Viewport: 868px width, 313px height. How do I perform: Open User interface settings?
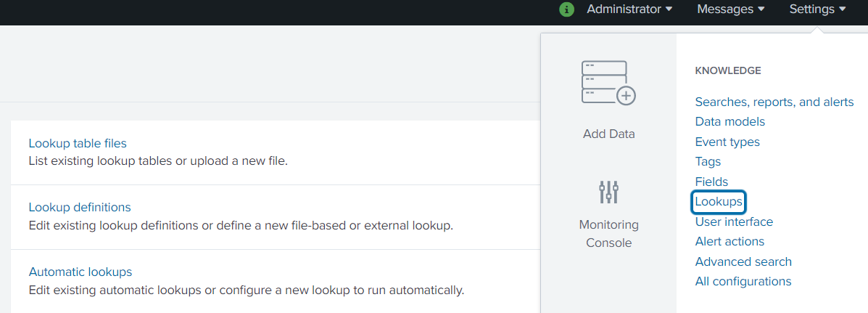pos(734,221)
